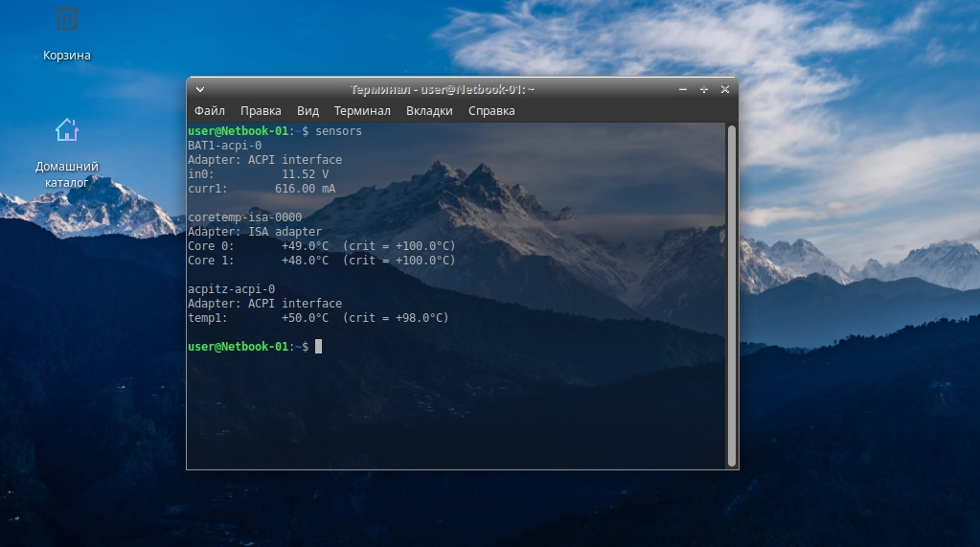Click the terminal title bar text
The width and height of the screenshot is (980, 547).
pos(442,89)
